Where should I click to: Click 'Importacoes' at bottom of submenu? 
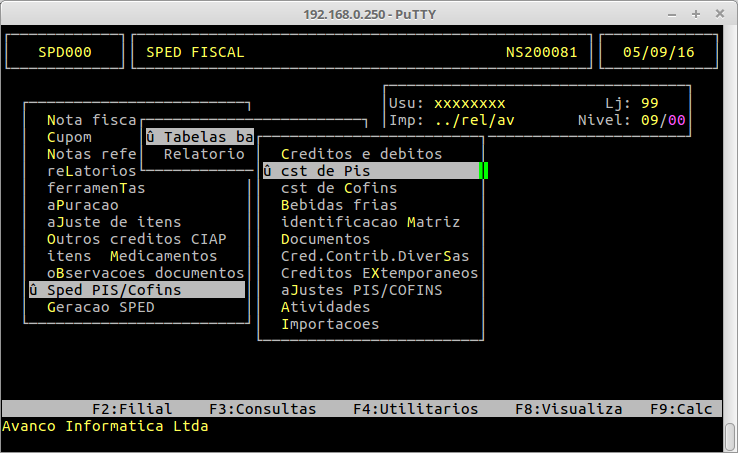click(330, 324)
